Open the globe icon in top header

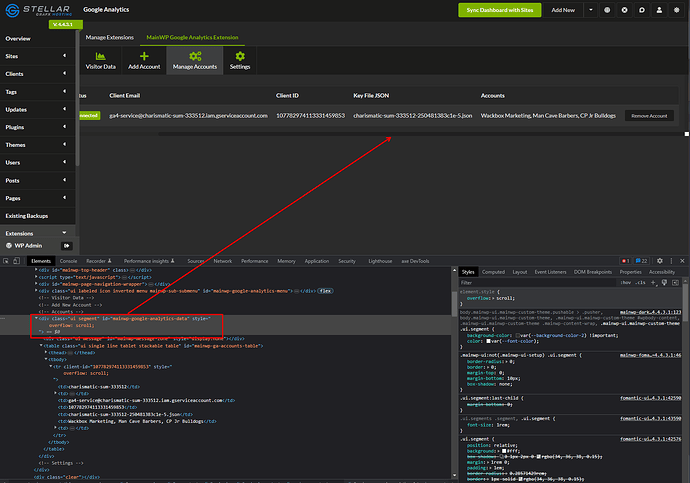click(607, 10)
